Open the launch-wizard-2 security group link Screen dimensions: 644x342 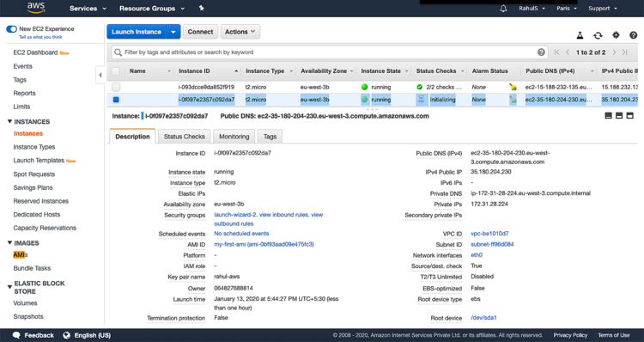pos(235,215)
